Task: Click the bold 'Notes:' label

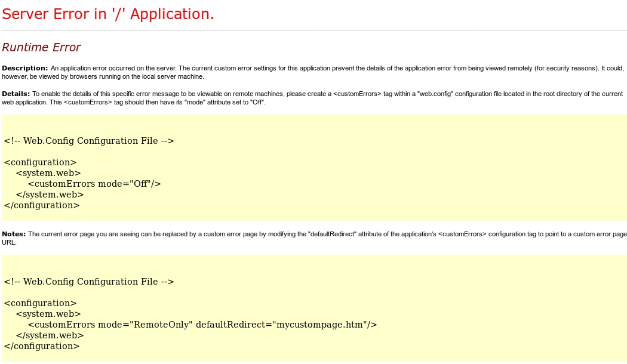Action: coord(14,235)
